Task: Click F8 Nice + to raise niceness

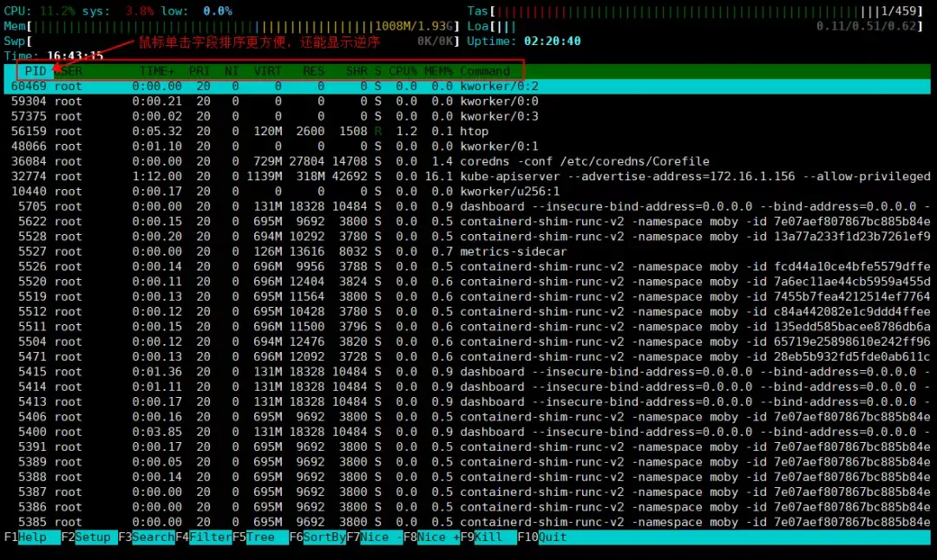Action: pyautogui.click(x=432, y=537)
